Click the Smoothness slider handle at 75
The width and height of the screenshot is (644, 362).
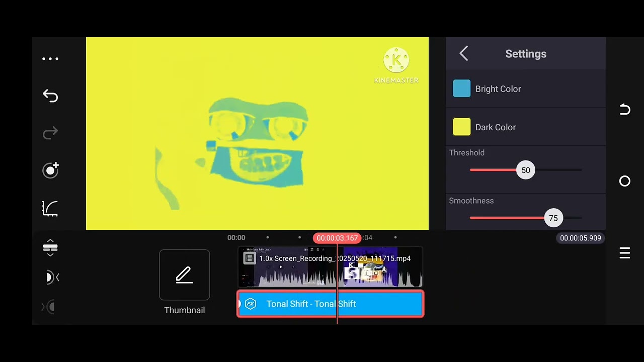(x=553, y=218)
